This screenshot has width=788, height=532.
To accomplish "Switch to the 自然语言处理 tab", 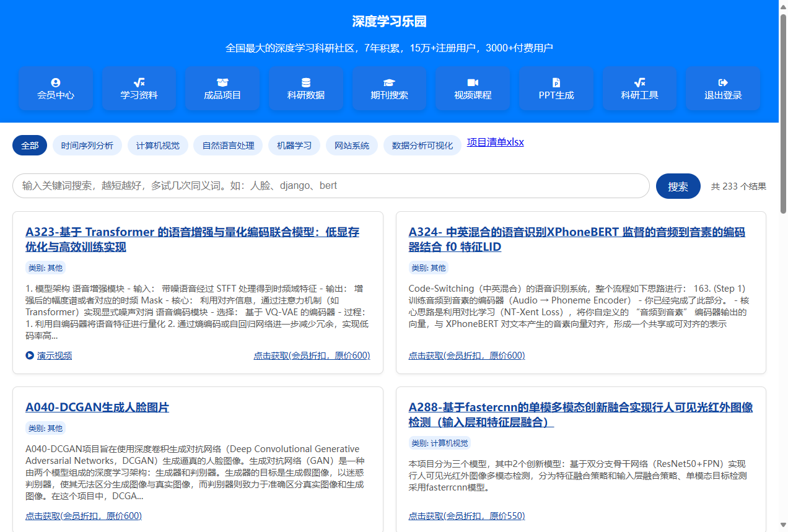I will click(x=227, y=145).
